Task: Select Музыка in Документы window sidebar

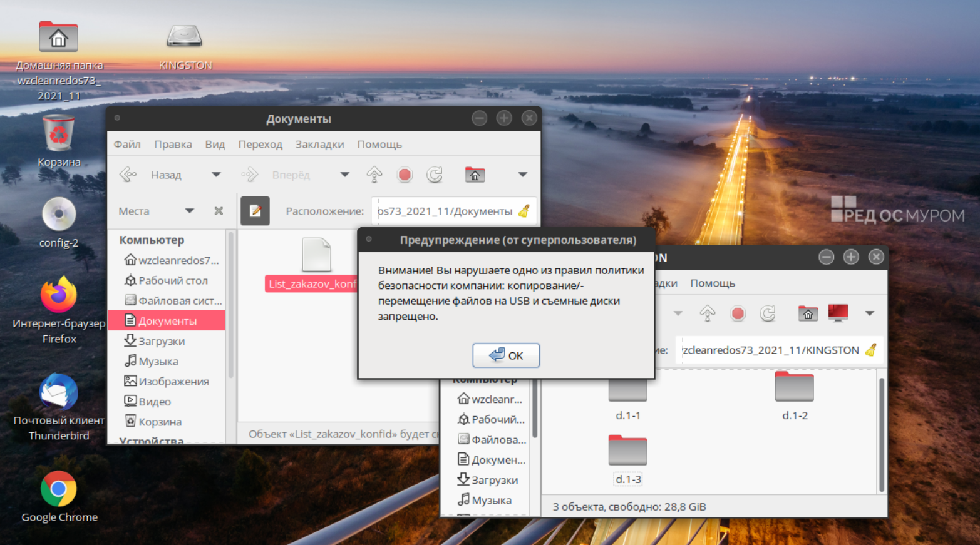Action: (x=152, y=361)
